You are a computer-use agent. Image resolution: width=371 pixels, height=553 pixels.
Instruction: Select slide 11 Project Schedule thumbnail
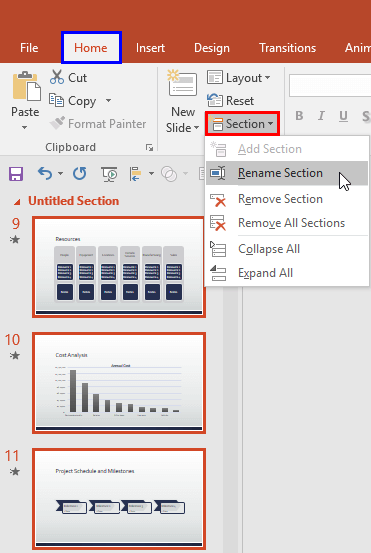pyautogui.click(x=119, y=499)
